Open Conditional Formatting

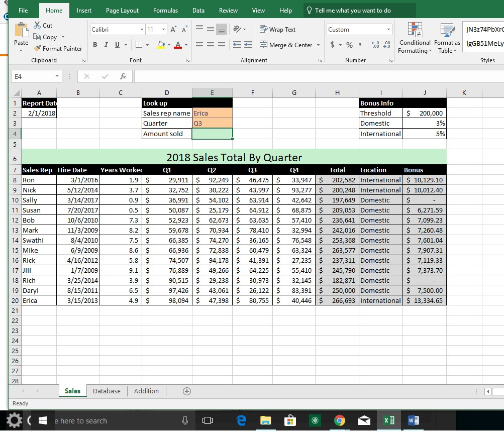tap(415, 38)
